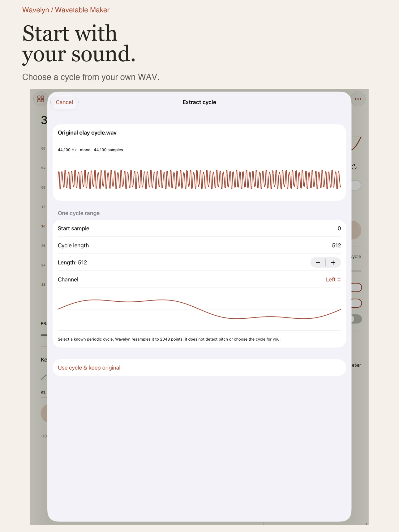Viewport: 399px width, 532px height.
Task: Increase cycle length with the plus button
Action: click(333, 262)
